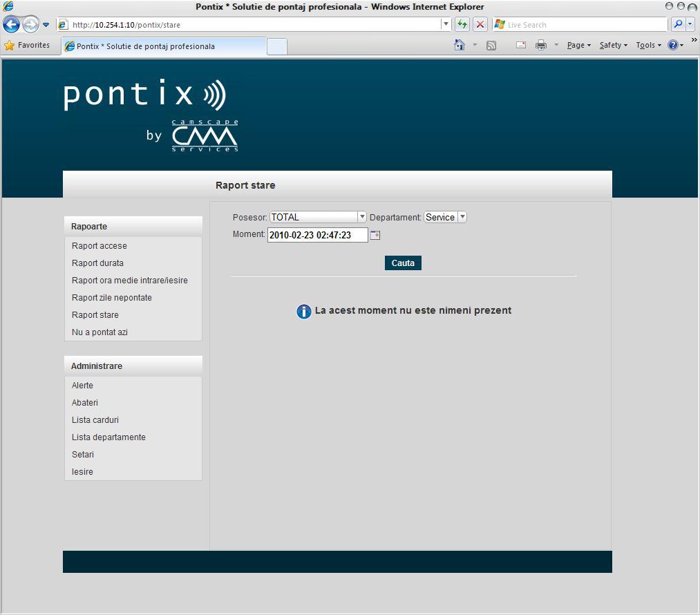Open the search provider options dropdown arrow
Screen dimensions: 700x615
point(690,24)
